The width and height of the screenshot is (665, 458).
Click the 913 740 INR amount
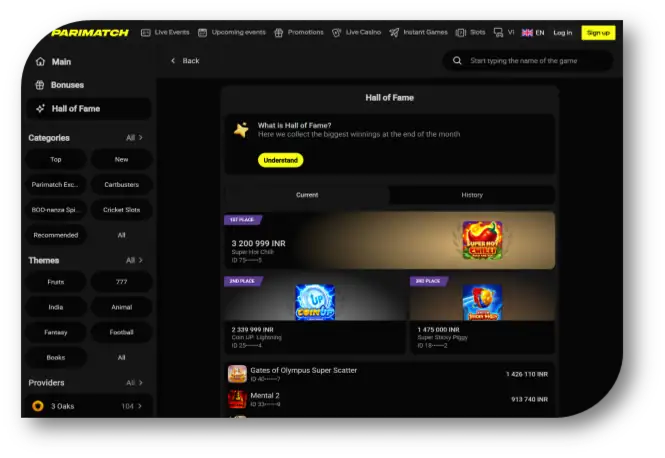point(529,399)
